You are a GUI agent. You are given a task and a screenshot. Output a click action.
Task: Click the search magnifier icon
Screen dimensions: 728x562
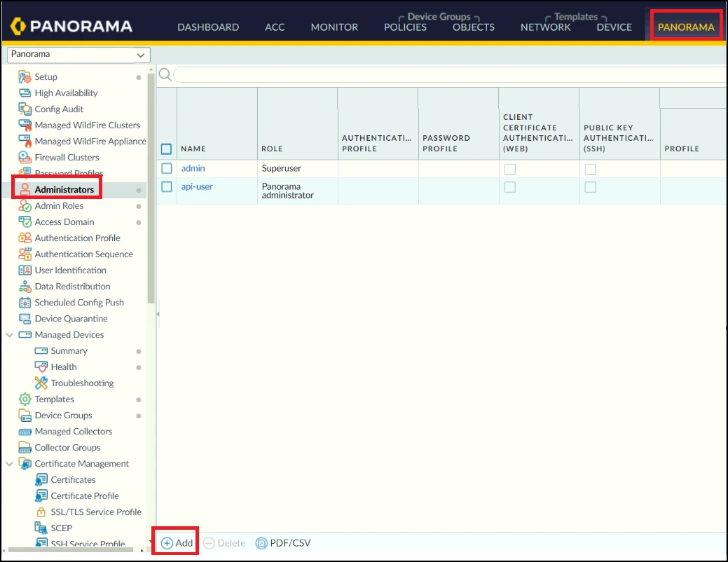point(165,74)
